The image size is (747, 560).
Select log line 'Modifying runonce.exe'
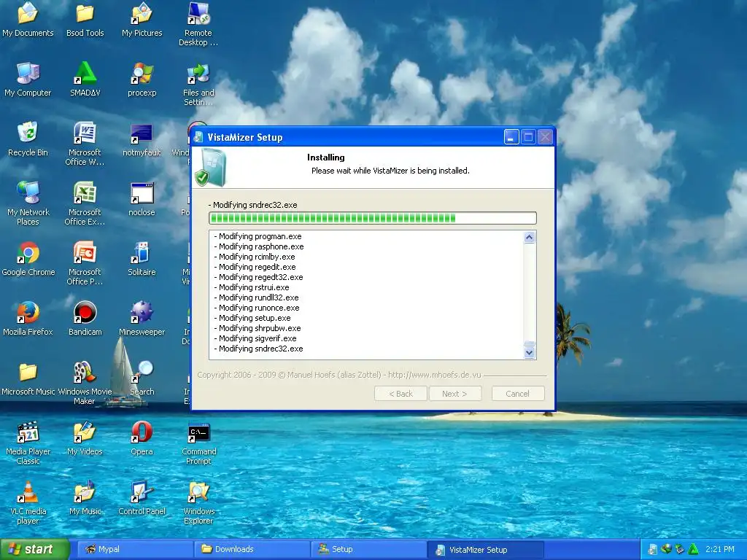[257, 308]
